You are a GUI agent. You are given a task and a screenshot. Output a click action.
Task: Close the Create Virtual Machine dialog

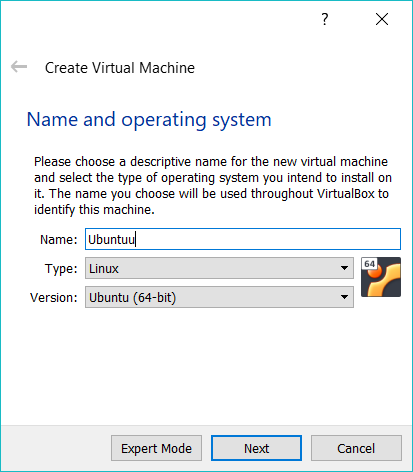click(x=382, y=19)
